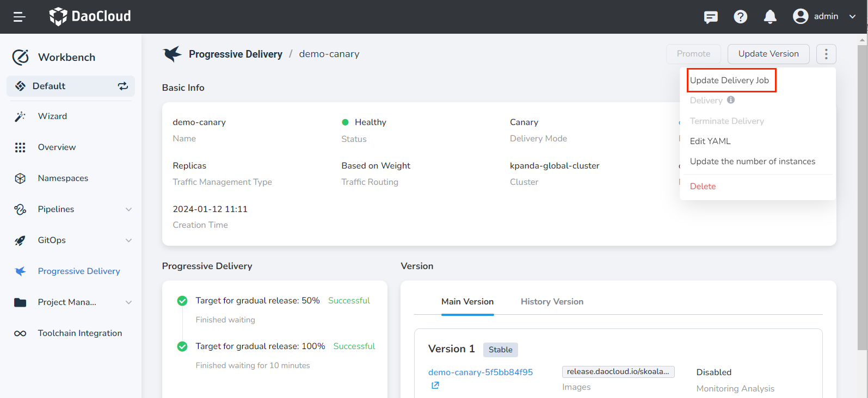Switch workspace using Default swap icon
The height and width of the screenshot is (398, 868).
(123, 86)
